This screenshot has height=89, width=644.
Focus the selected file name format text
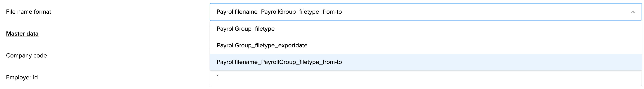coord(279,12)
